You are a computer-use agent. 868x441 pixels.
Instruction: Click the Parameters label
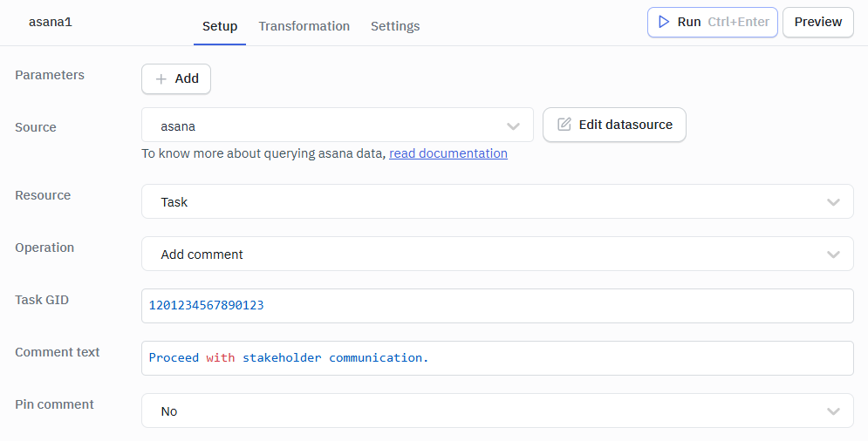50,75
